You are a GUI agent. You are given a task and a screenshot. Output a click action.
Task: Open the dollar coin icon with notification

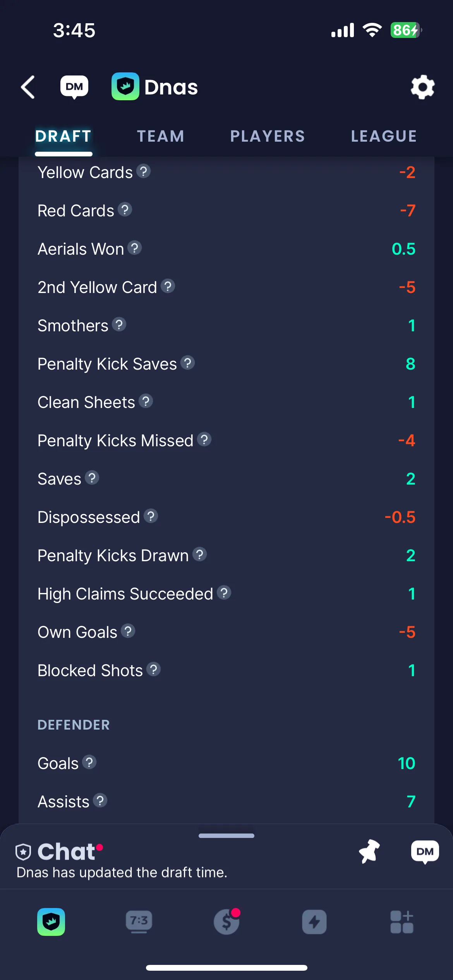click(x=227, y=922)
